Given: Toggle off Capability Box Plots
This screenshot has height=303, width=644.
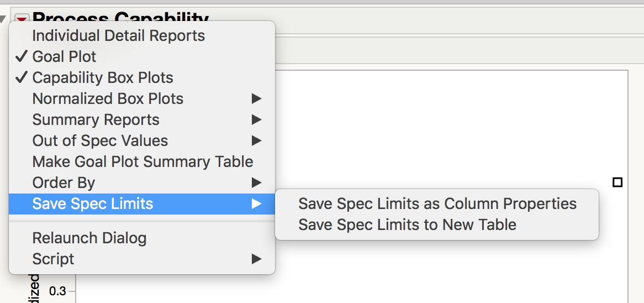Looking at the screenshot, I should 103,77.
